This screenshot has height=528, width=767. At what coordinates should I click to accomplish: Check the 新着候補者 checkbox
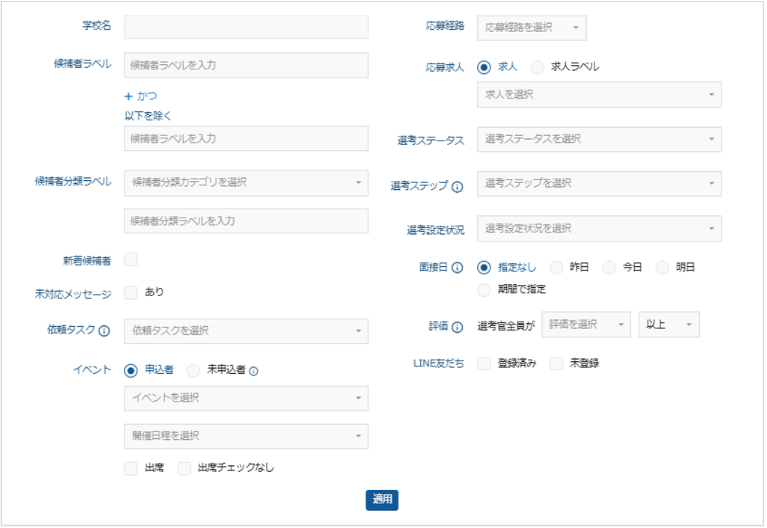point(131,260)
